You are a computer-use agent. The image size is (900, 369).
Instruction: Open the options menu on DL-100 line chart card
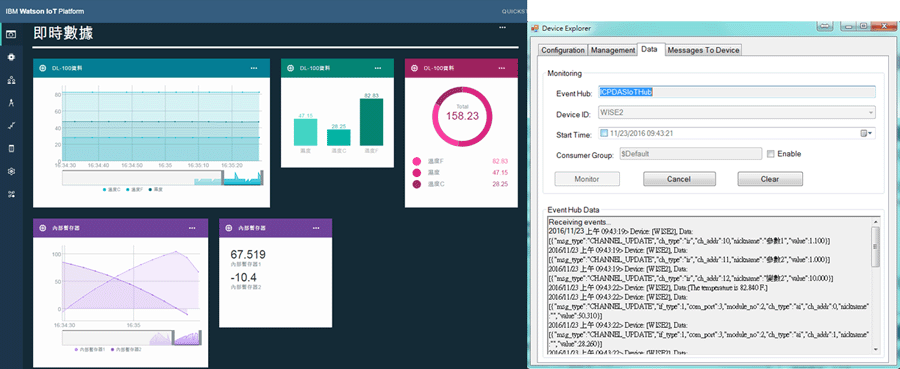tap(254, 68)
